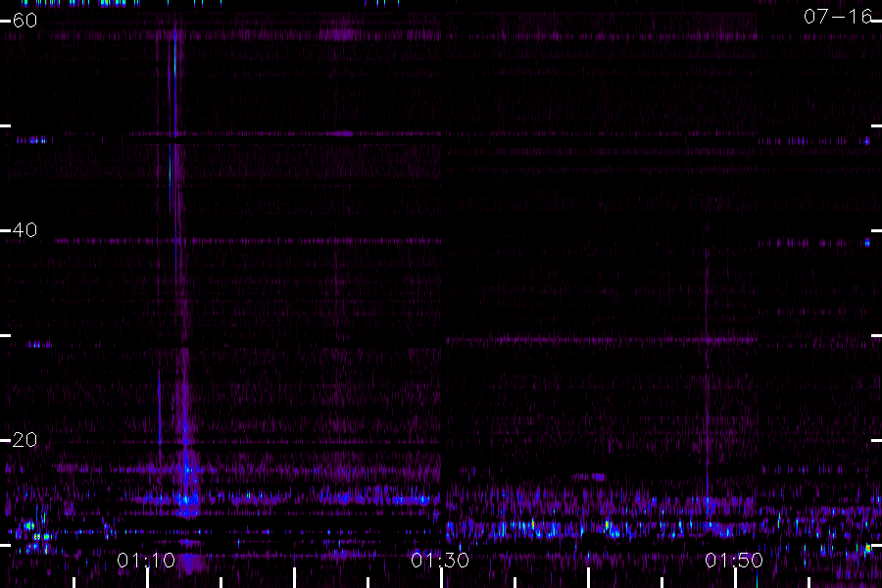The image size is (882, 588).
Task: Click the 01:30 time axis label
Action: (440, 561)
